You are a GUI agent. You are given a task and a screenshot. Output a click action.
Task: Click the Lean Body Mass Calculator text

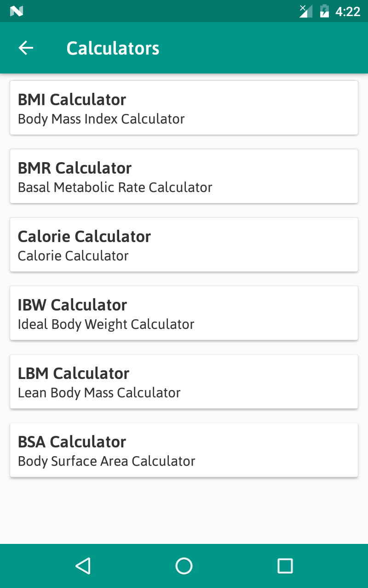99,393
